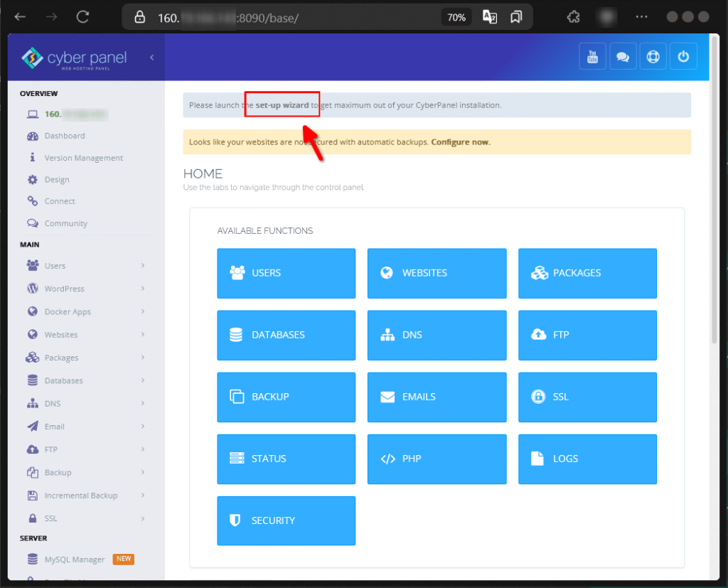Expand the WordPress sidebar menu
The height and width of the screenshot is (588, 728).
tap(64, 289)
